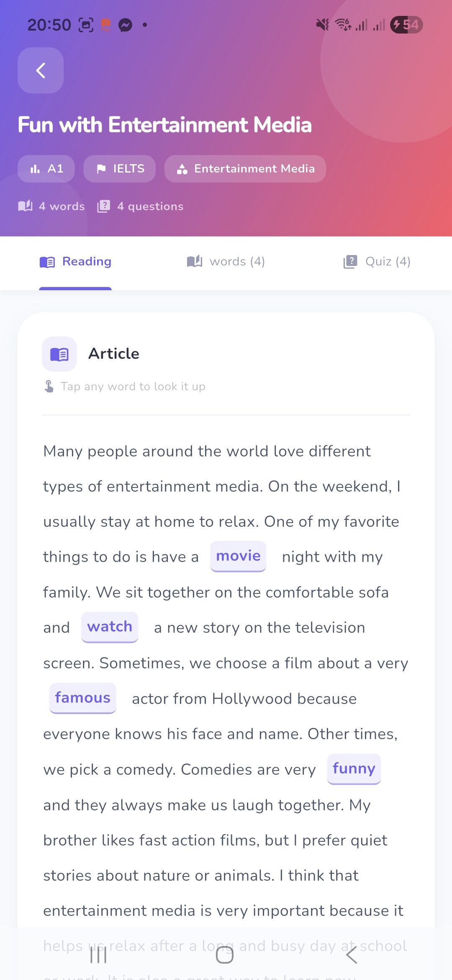This screenshot has width=452, height=980.
Task: Look up the highlighted word watch
Action: pos(110,627)
